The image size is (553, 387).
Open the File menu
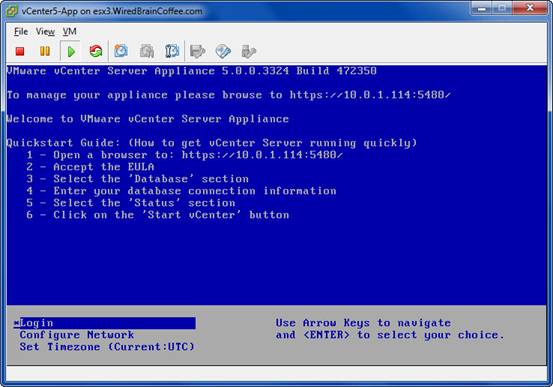click(x=21, y=32)
